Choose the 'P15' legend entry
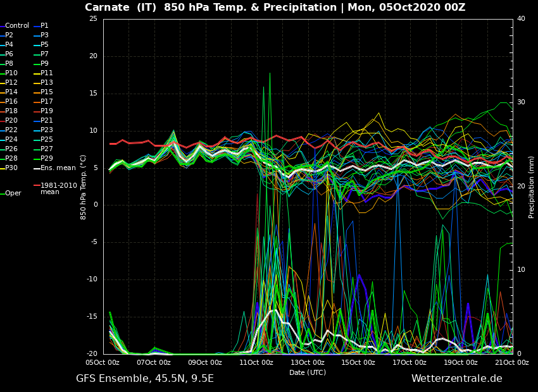Screen dimensions: 538x392 46,92
